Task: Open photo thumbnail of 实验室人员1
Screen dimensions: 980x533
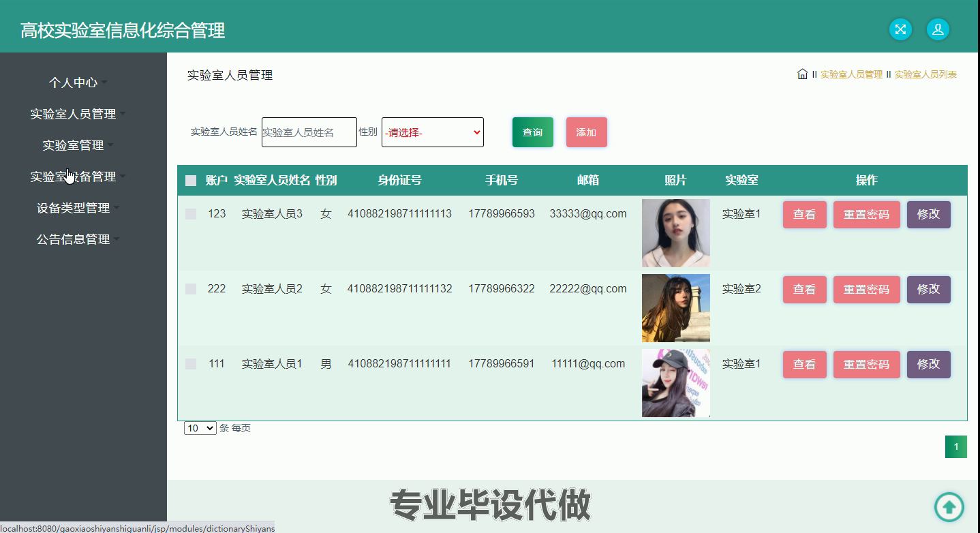Action: click(x=676, y=383)
